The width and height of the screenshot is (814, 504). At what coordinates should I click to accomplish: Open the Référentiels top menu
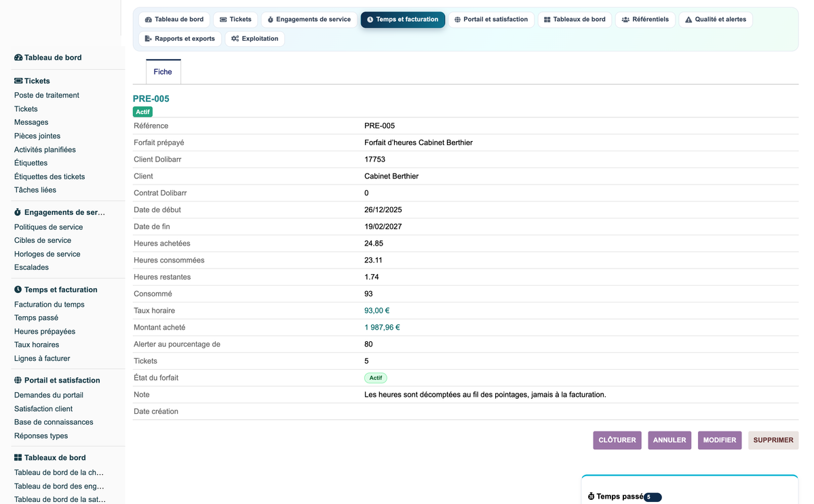click(645, 20)
